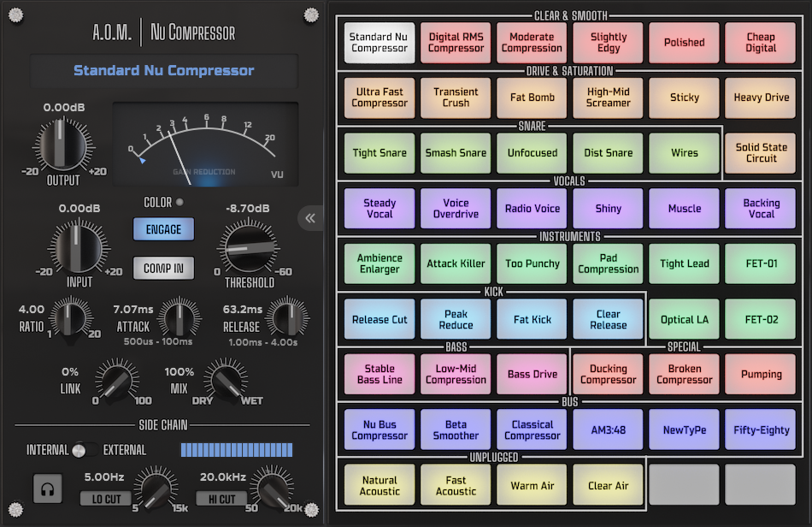The image size is (812, 527).
Task: Select Digital RMS Compressor preset
Action: (x=456, y=43)
